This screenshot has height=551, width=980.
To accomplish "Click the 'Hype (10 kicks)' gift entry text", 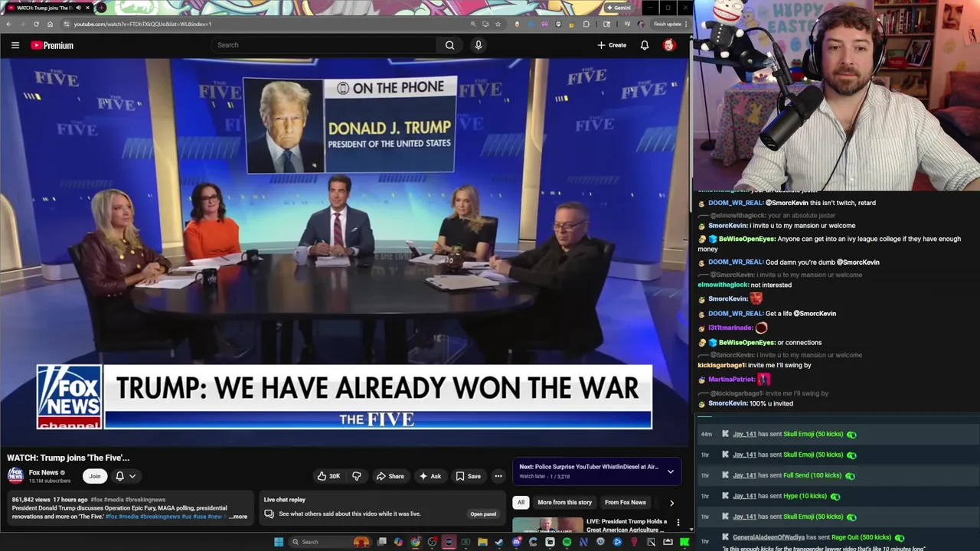I will (805, 496).
